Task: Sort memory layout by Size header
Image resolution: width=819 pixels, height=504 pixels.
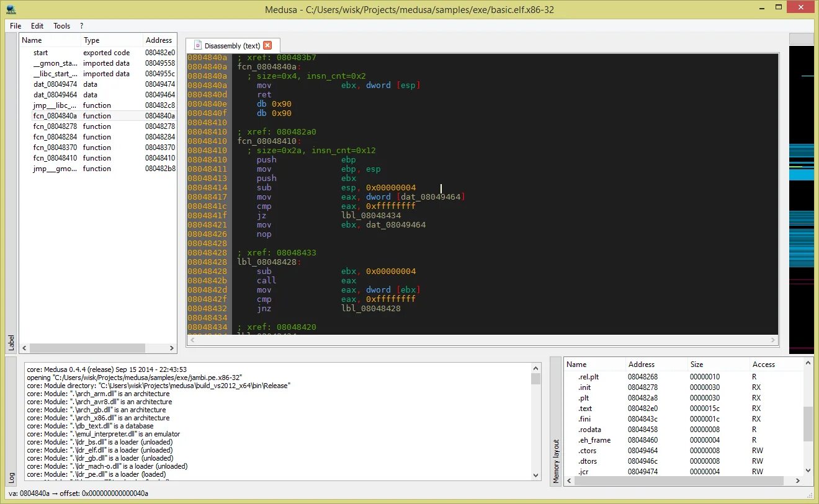Action: click(x=718, y=365)
